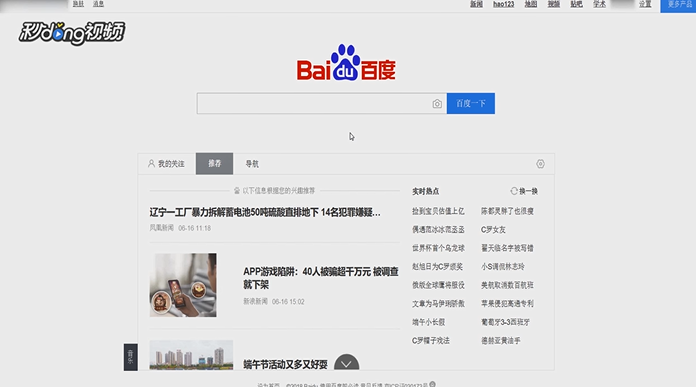
Task: Click the 换肤 link at top left
Action: [x=78, y=4]
